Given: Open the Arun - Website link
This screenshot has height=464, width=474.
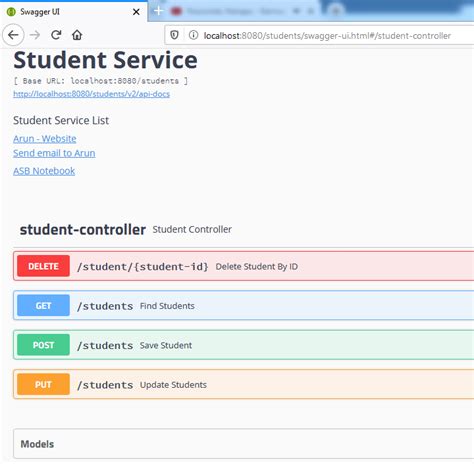Looking at the screenshot, I should pyautogui.click(x=45, y=139).
